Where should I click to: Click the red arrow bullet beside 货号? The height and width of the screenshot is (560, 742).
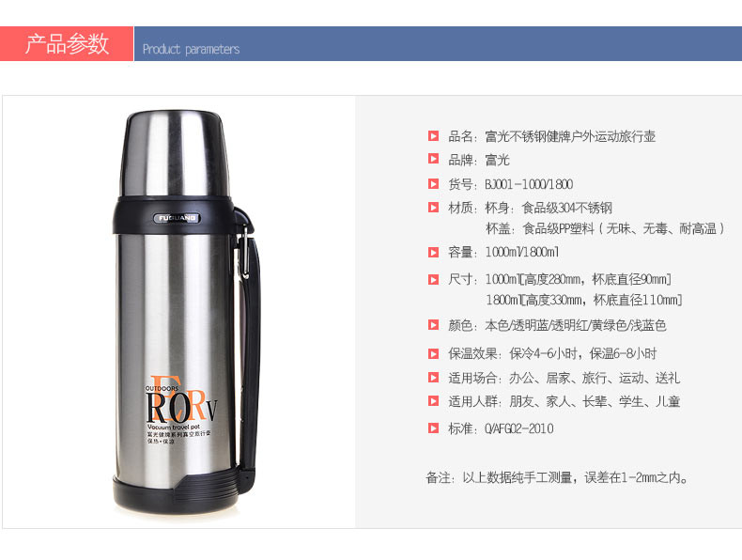[433, 183]
